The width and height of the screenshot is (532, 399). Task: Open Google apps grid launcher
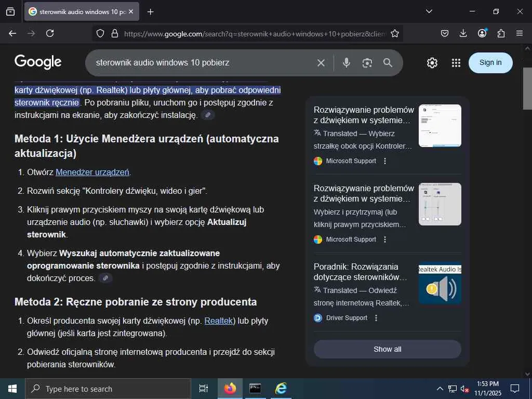point(456,63)
